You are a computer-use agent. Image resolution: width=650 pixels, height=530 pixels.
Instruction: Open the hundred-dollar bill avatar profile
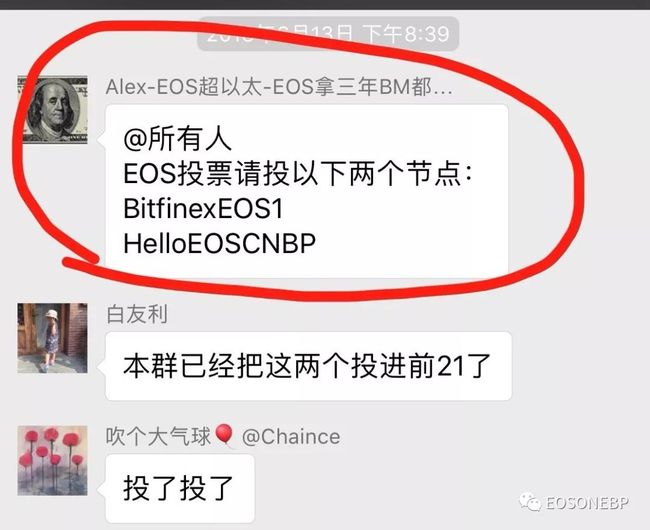point(53,110)
